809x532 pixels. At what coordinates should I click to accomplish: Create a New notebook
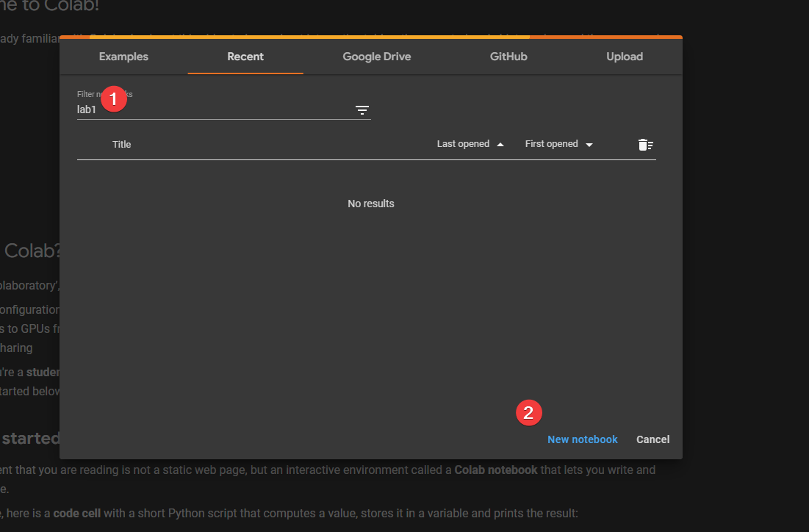point(582,439)
